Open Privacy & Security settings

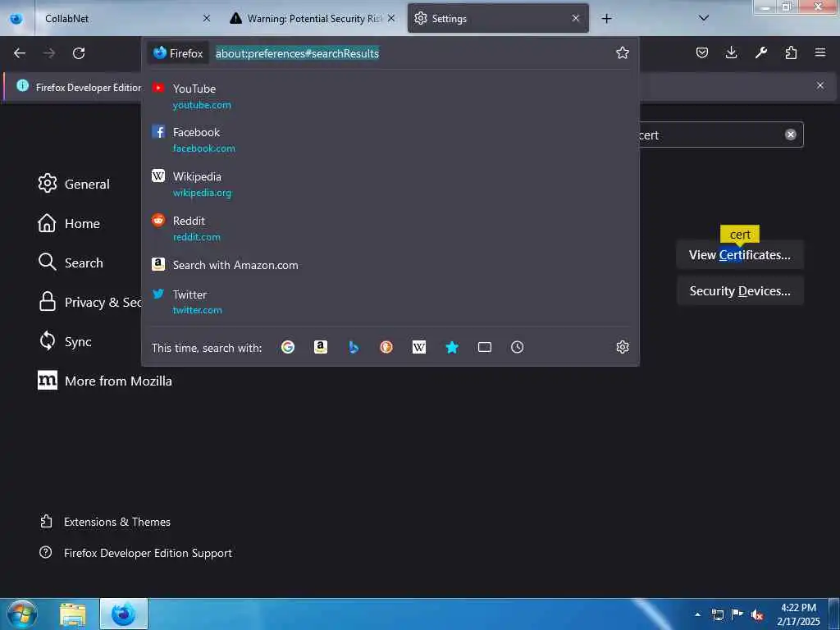(89, 302)
